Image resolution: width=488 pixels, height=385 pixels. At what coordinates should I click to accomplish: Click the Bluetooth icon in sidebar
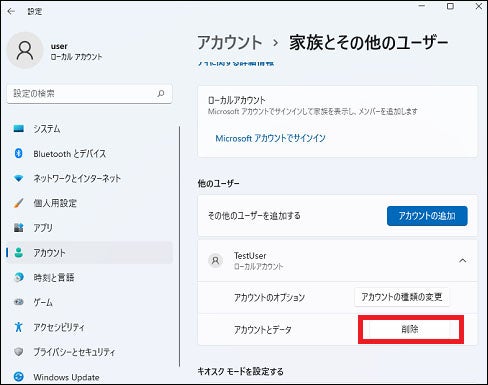(19, 153)
